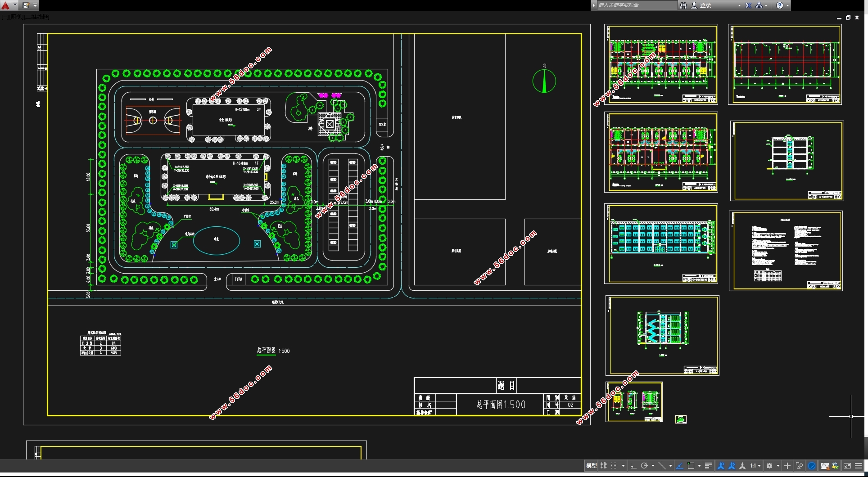Open Autodesk Exchange Apps icon
Screen dimensions: 868x477
tap(748, 5)
